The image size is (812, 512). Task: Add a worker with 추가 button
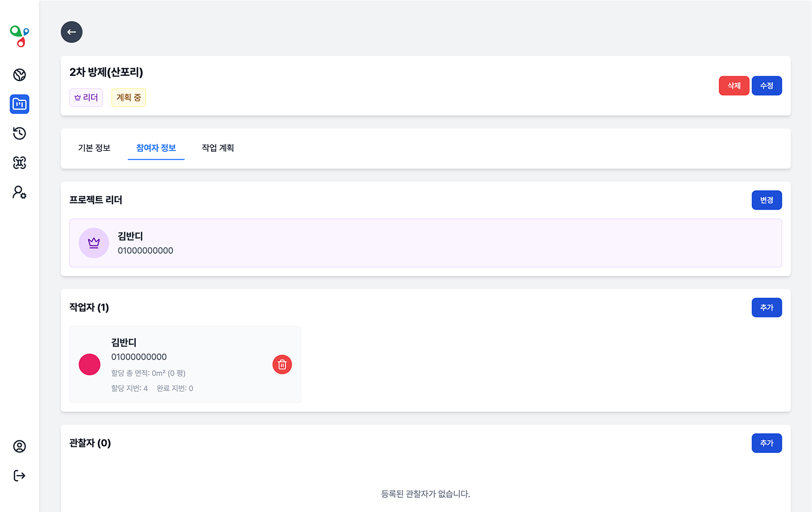coord(766,308)
